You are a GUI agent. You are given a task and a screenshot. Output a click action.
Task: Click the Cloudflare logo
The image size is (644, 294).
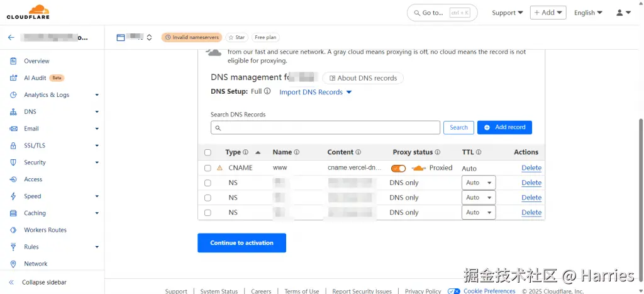(x=28, y=13)
